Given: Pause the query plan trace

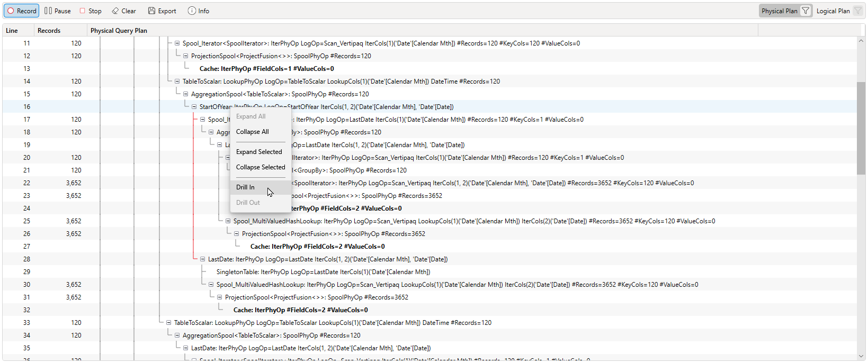Looking at the screenshot, I should pyautogui.click(x=57, y=11).
